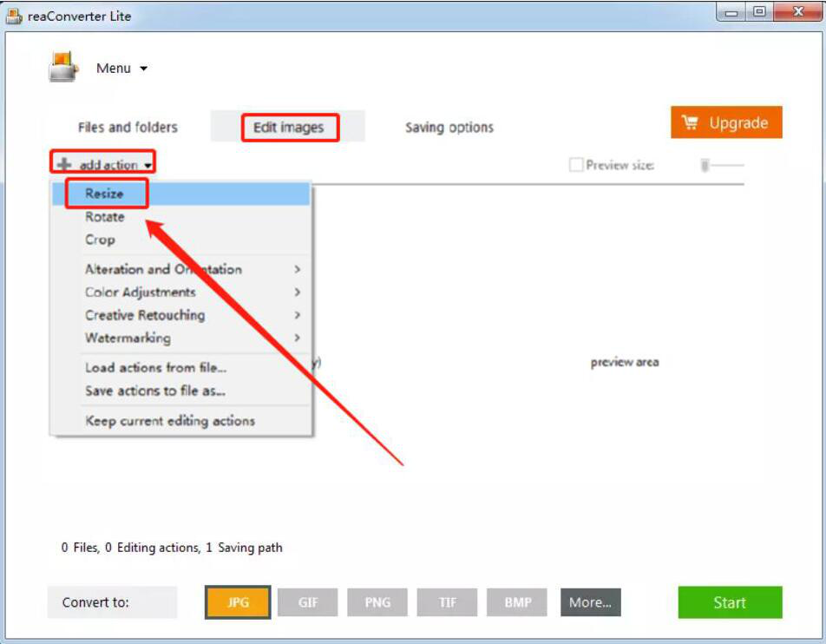Viewport: 826px width, 644px height.
Task: Expand the Creative Retouching submenu
Action: coord(181,315)
